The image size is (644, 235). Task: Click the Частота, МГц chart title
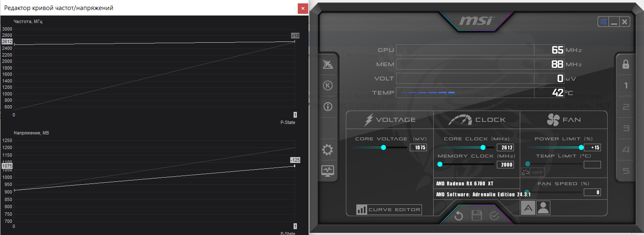pyautogui.click(x=28, y=21)
